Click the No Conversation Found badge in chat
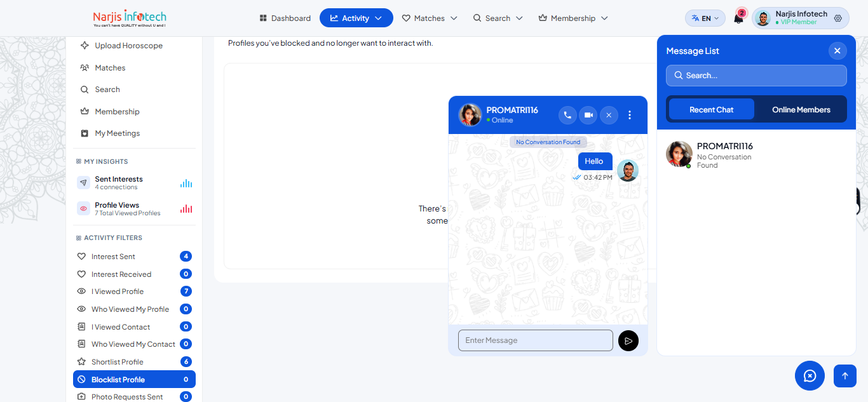 pos(548,142)
